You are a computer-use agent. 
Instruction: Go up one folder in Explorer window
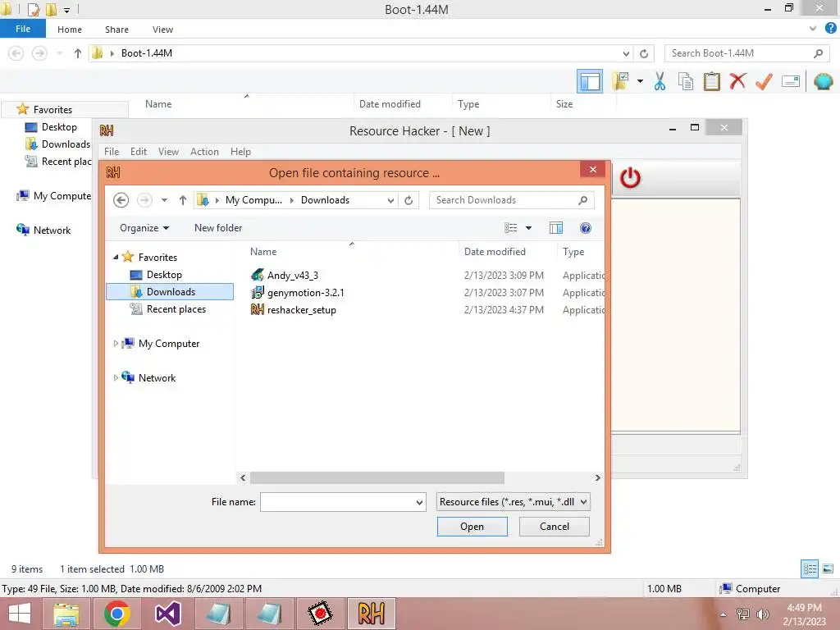coord(78,53)
